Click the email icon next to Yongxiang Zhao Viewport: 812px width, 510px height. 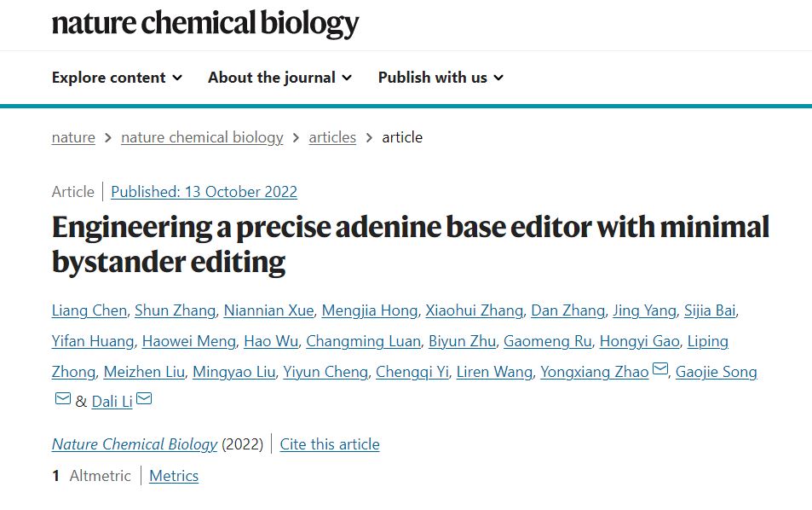(x=660, y=369)
